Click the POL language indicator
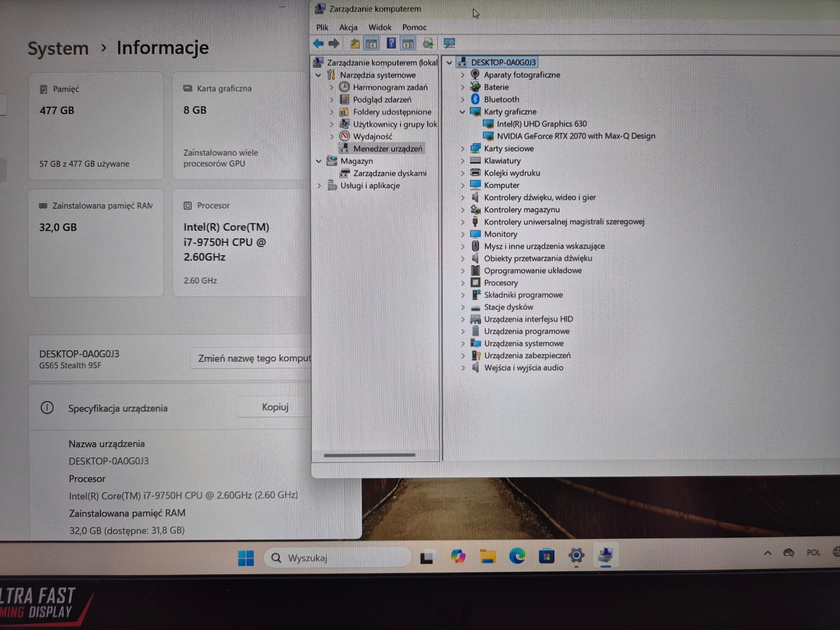 click(813, 552)
